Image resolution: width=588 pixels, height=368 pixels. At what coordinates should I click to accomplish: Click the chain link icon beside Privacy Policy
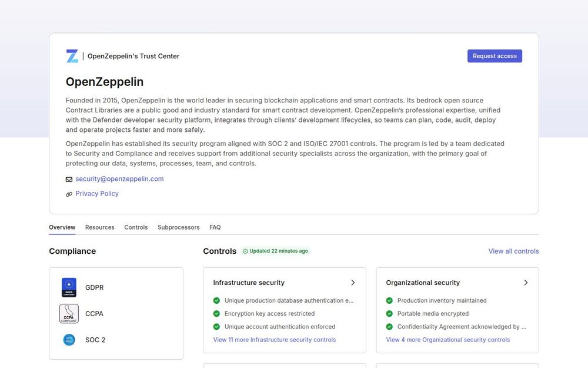[x=69, y=194]
